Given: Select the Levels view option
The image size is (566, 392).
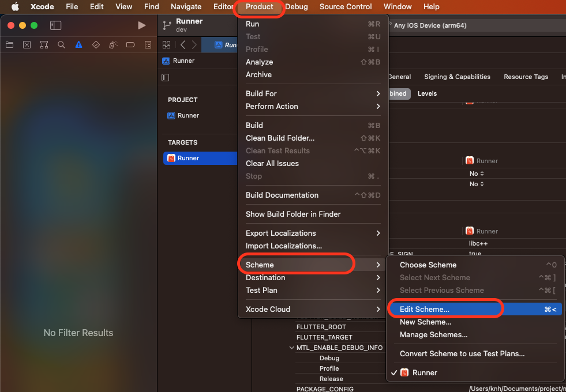Looking at the screenshot, I should (x=427, y=93).
